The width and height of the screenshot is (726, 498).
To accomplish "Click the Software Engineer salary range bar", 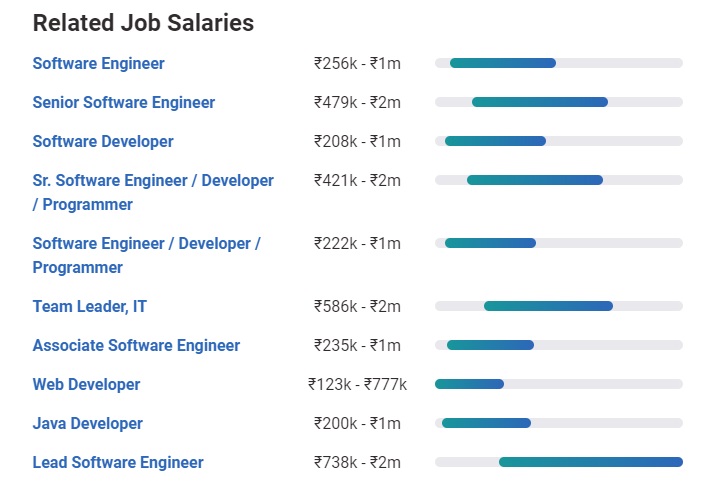I will tap(502, 63).
